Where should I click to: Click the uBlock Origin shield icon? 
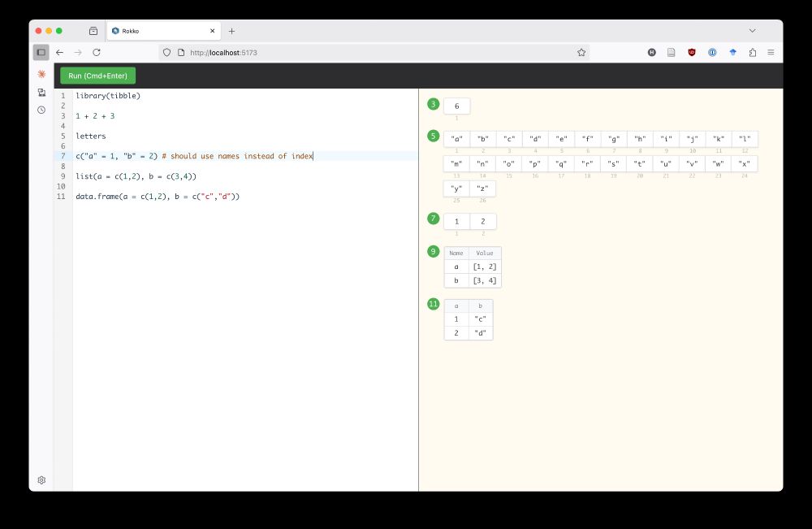[691, 52]
